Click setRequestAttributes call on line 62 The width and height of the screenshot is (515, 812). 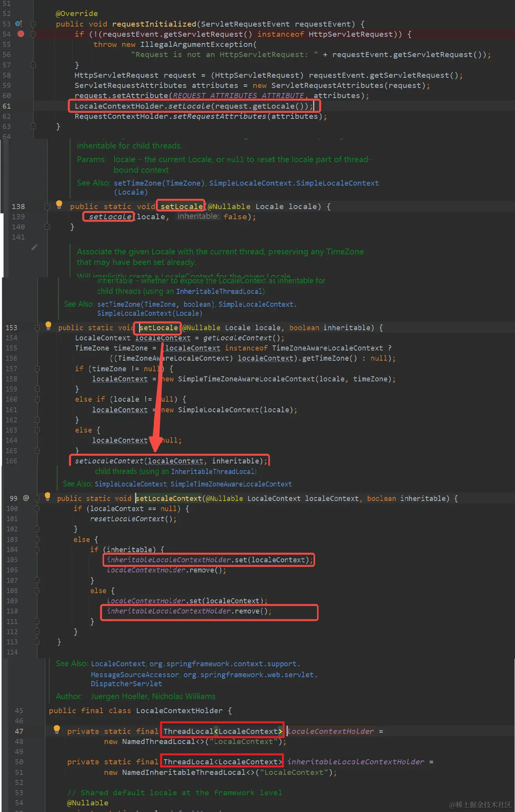click(219, 116)
